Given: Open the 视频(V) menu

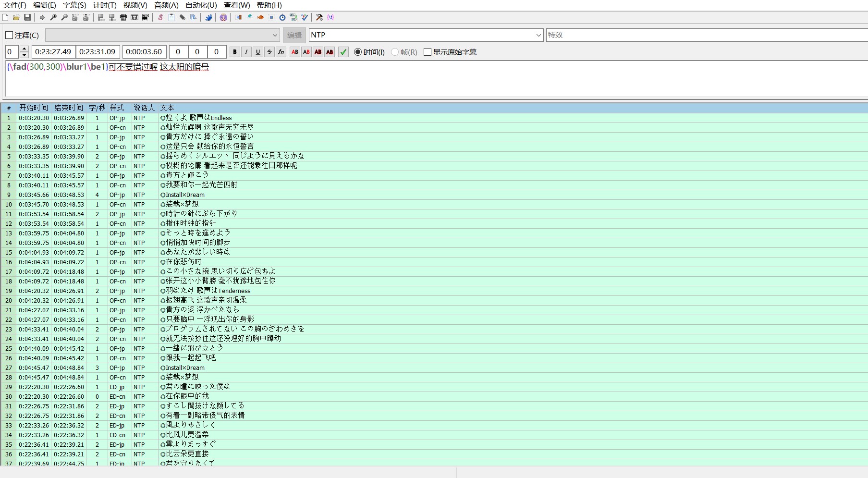Looking at the screenshot, I should pos(135,5).
